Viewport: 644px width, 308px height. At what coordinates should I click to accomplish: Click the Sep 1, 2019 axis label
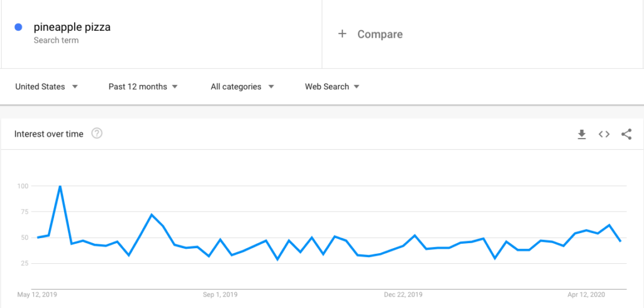[220, 294]
